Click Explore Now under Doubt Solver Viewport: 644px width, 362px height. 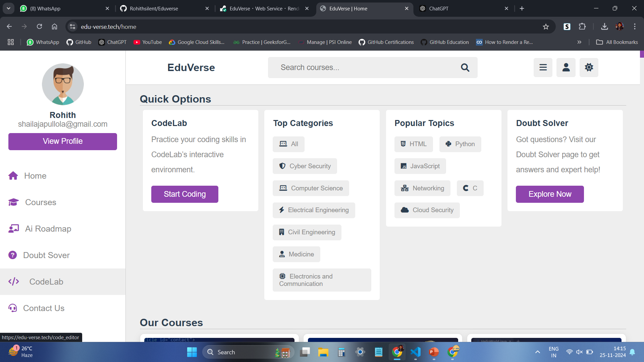coord(550,194)
